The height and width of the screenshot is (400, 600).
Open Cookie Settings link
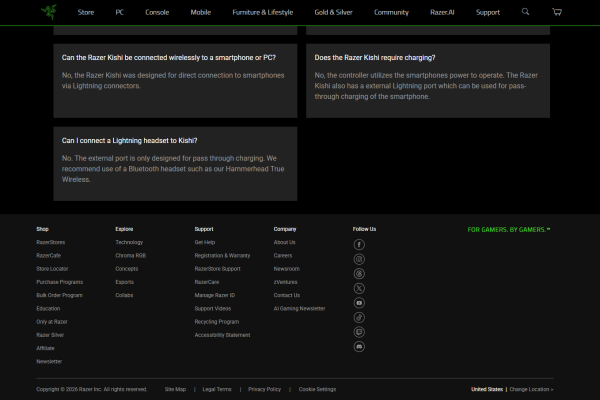click(317, 389)
